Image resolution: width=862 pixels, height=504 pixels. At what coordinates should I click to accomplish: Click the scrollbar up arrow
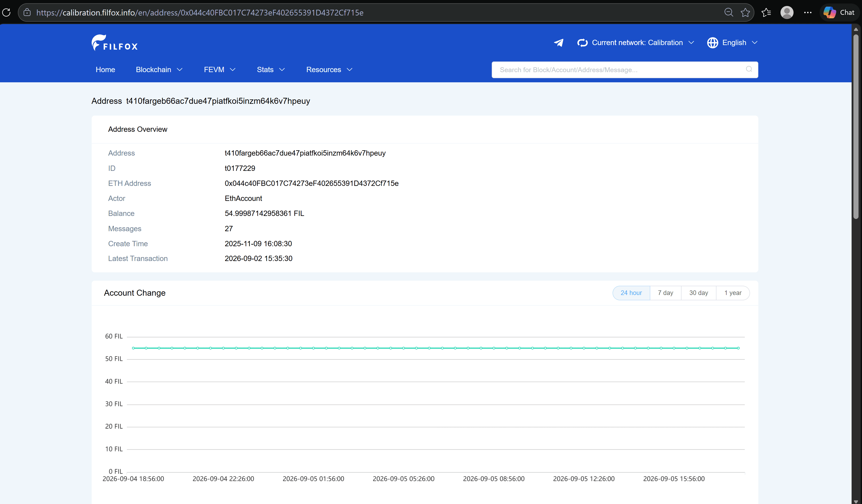pyautogui.click(x=856, y=29)
